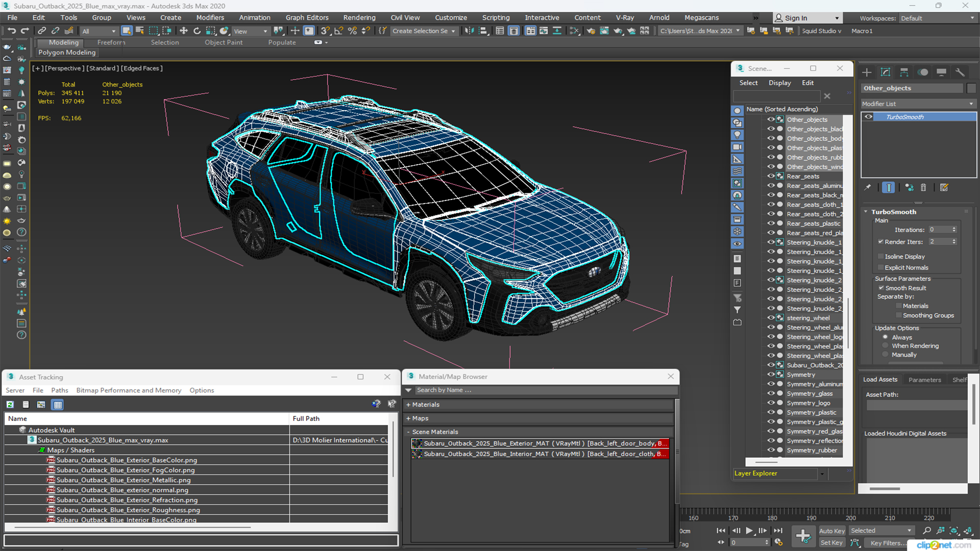Collapse the Scene Materials group
Viewport: 980px width, 551px height.
point(408,432)
